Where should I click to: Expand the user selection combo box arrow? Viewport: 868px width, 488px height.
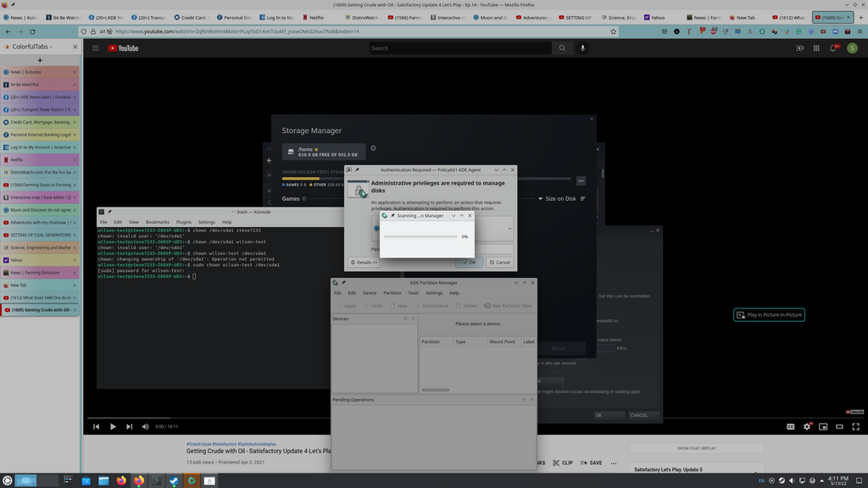pos(509,228)
